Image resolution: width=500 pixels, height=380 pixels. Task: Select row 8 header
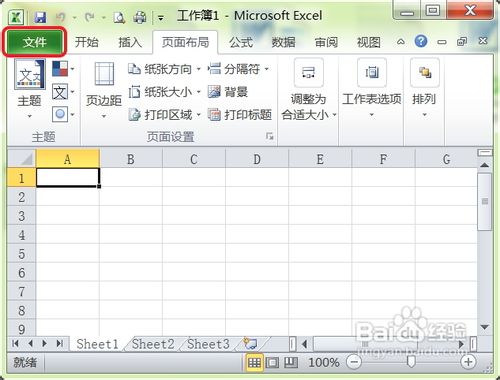[x=22, y=310]
